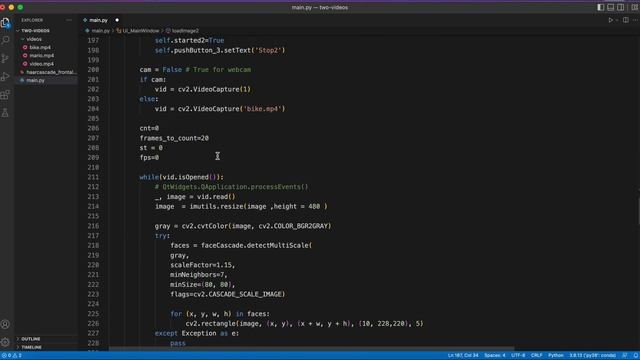The width and height of the screenshot is (640, 360).
Task: Select the main.py editor tab
Action: [x=98, y=20]
